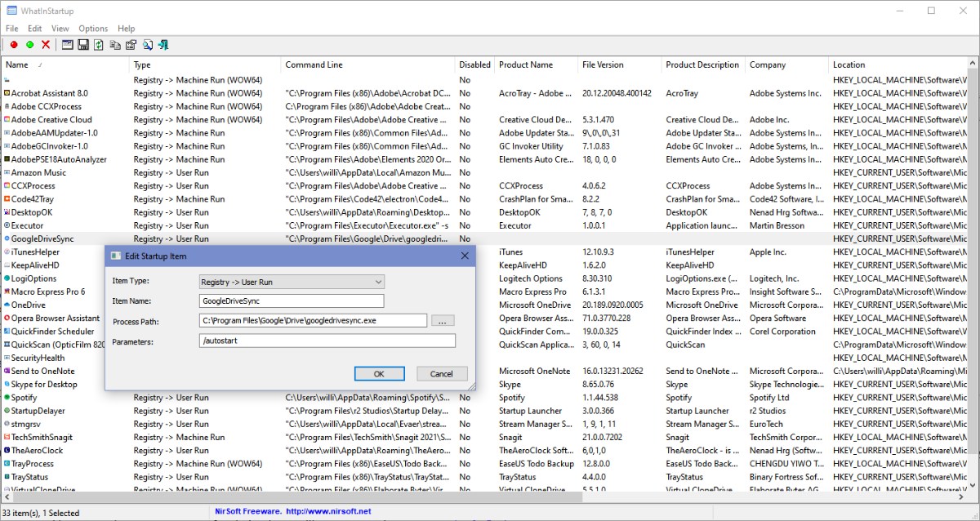This screenshot has height=521, width=980.
Task: Click the LogiOptions row icon
Action: coord(7,278)
